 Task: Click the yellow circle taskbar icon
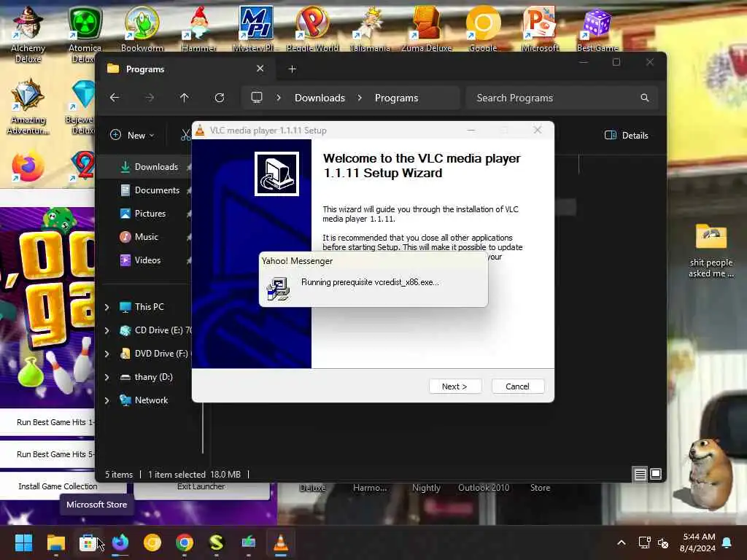tap(152, 542)
